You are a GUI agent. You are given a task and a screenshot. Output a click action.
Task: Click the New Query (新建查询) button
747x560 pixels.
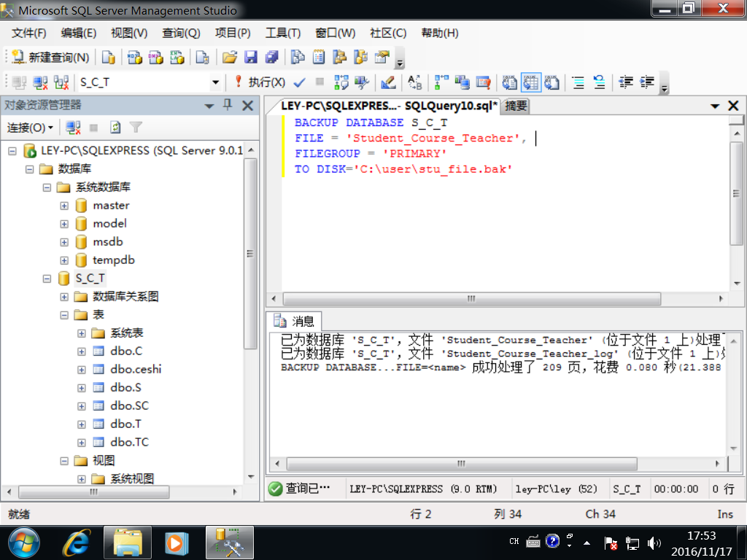click(50, 58)
